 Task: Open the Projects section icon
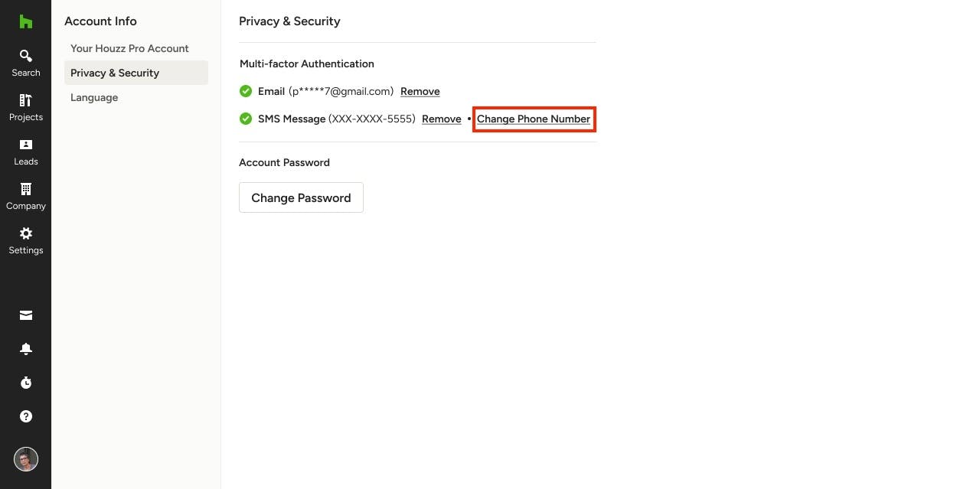(x=25, y=100)
